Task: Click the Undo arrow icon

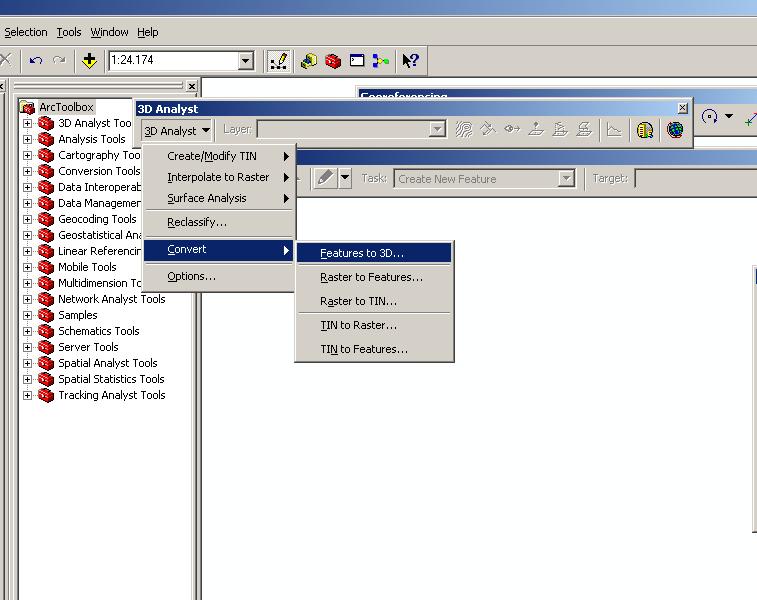Action: pos(36,60)
